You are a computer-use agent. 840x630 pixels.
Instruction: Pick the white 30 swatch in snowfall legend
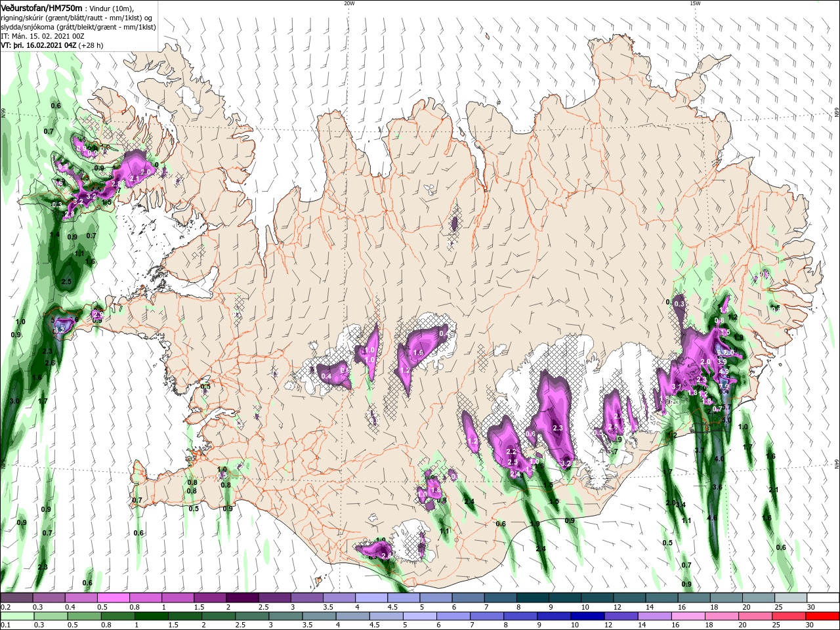click(823, 598)
